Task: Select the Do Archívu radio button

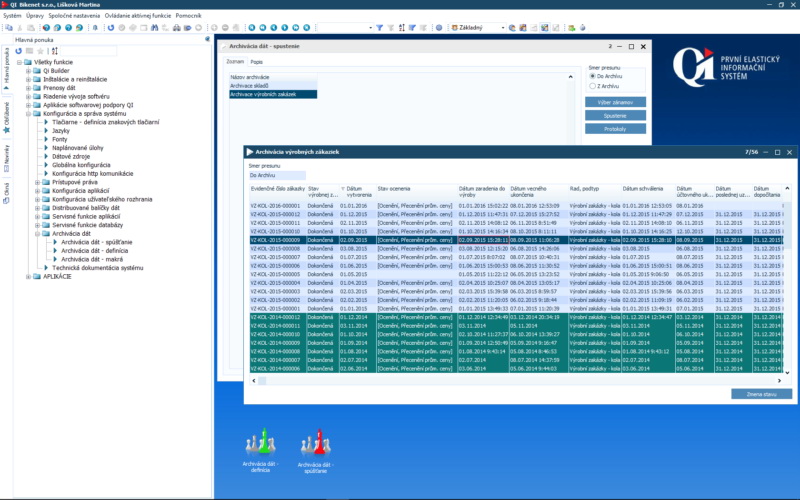Action: click(592, 76)
